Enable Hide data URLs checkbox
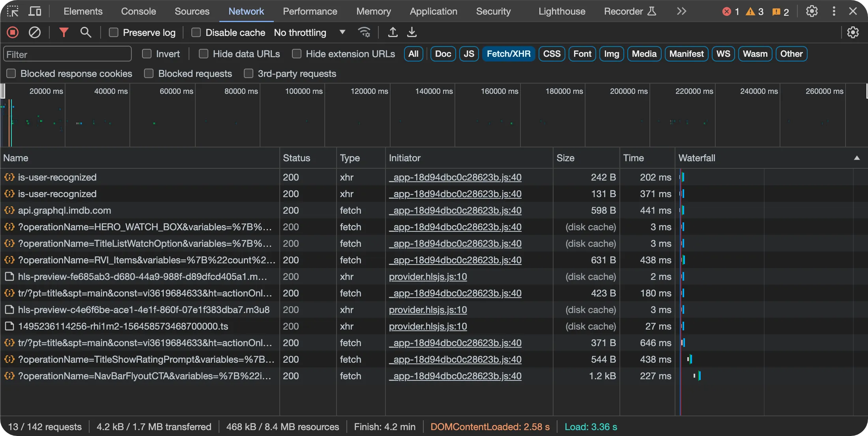Image resolution: width=868 pixels, height=436 pixels. tap(204, 54)
